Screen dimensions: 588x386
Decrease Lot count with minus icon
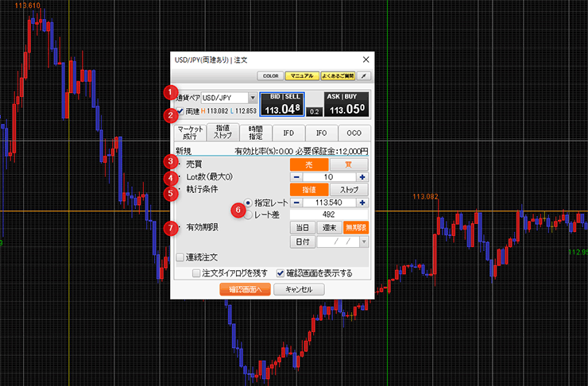click(296, 177)
